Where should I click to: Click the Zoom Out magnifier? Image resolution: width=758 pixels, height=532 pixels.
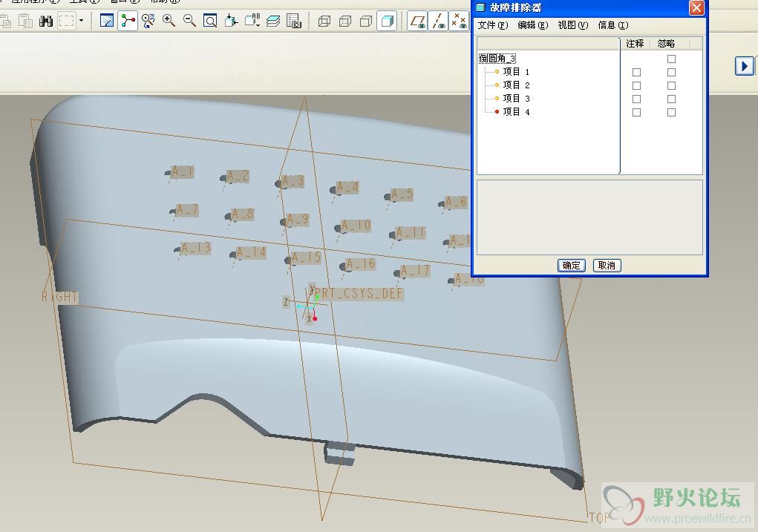tap(189, 21)
